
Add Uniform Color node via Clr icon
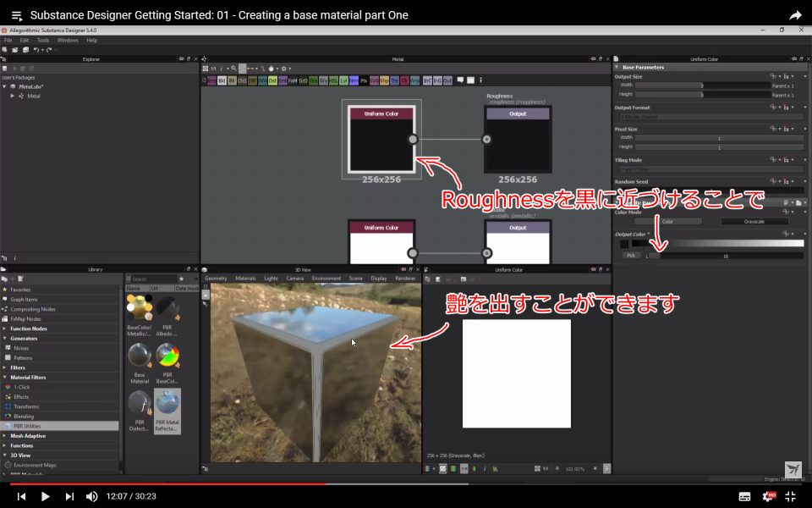(x=404, y=80)
